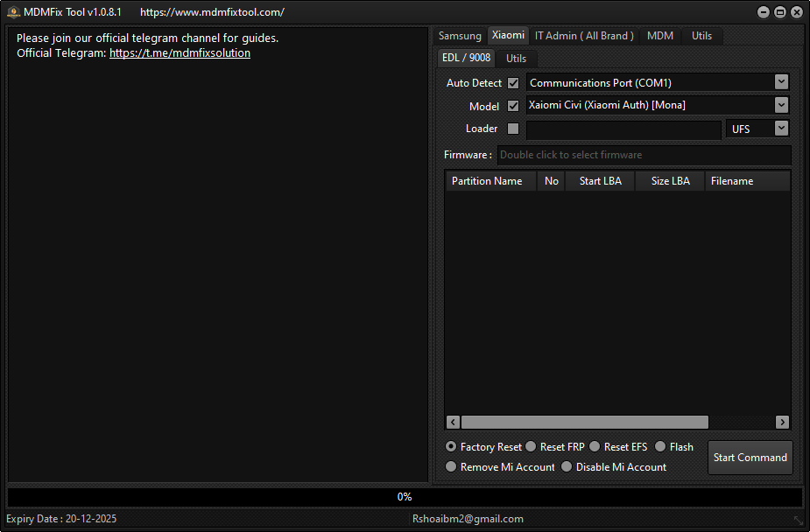
Task: Open the Xaiomi Civi model dropdown
Action: [x=780, y=105]
